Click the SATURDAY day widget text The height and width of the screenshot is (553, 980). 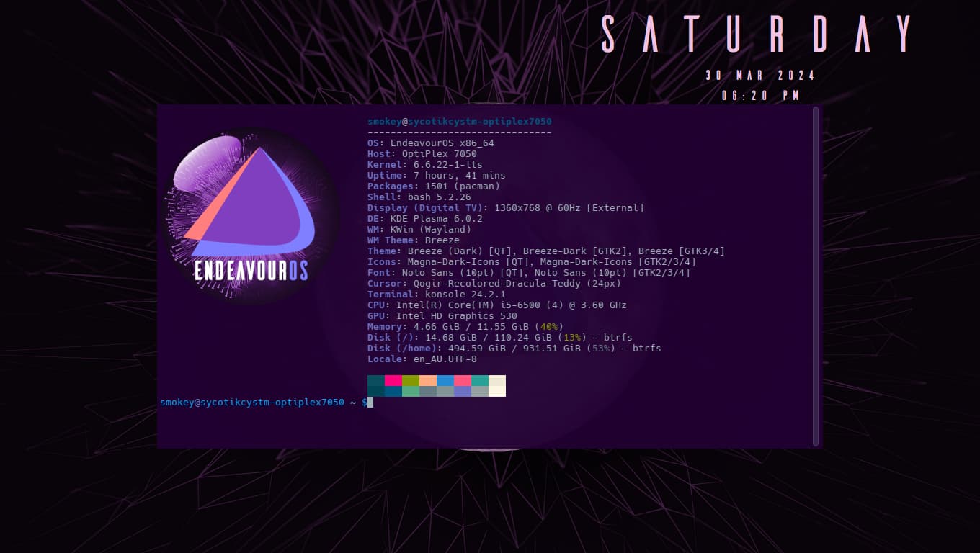coord(758,34)
